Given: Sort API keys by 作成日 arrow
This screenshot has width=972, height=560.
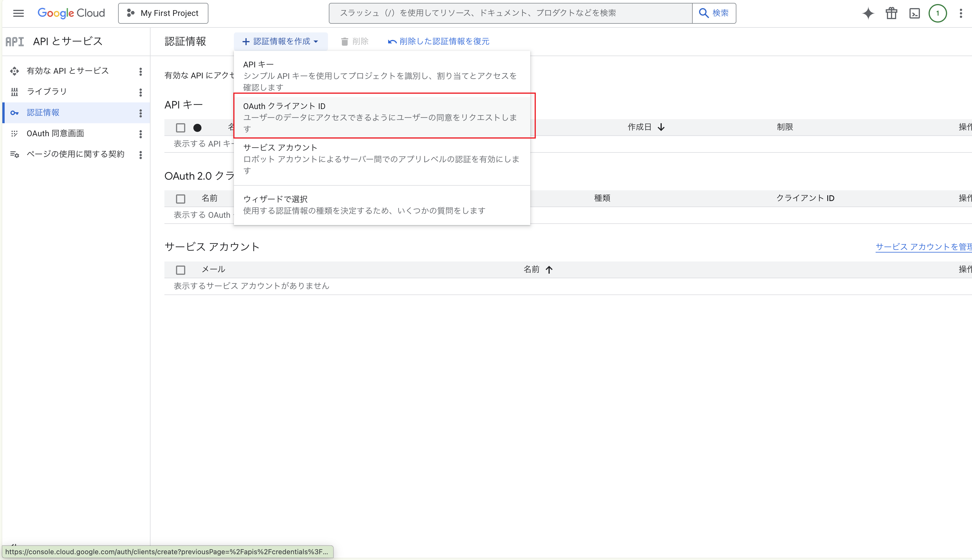Looking at the screenshot, I should (661, 127).
